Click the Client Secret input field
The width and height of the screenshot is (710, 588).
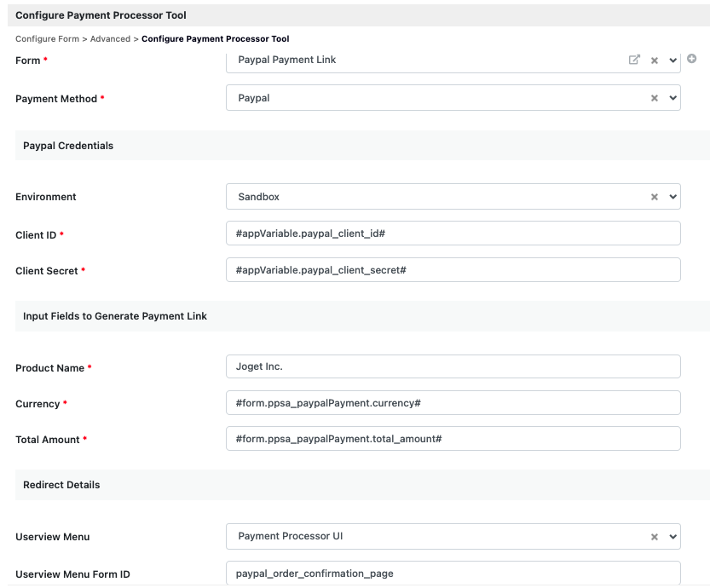pyautogui.click(x=453, y=270)
